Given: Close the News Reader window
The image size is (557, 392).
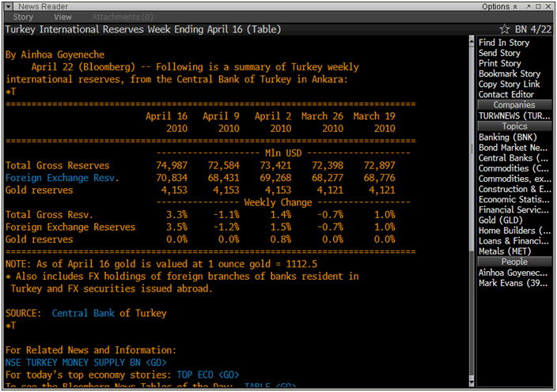Looking at the screenshot, I should point(548,6).
